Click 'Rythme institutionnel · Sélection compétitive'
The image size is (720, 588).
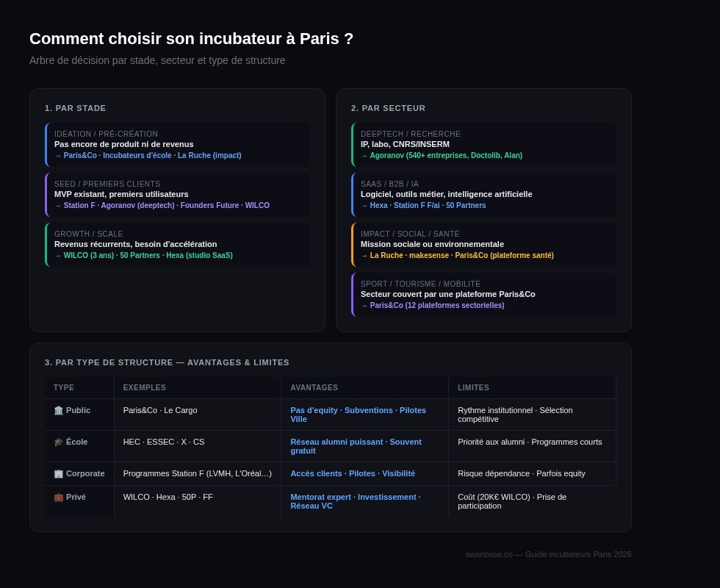(515, 415)
